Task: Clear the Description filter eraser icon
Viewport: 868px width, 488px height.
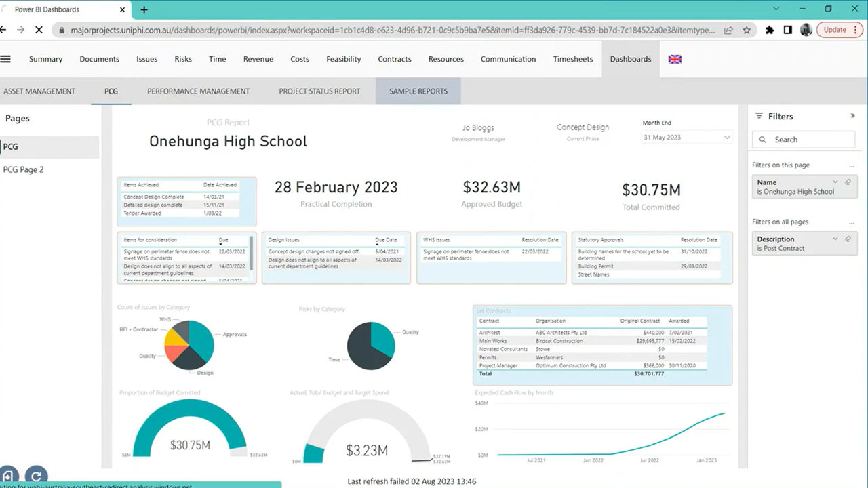Action: pyautogui.click(x=848, y=239)
